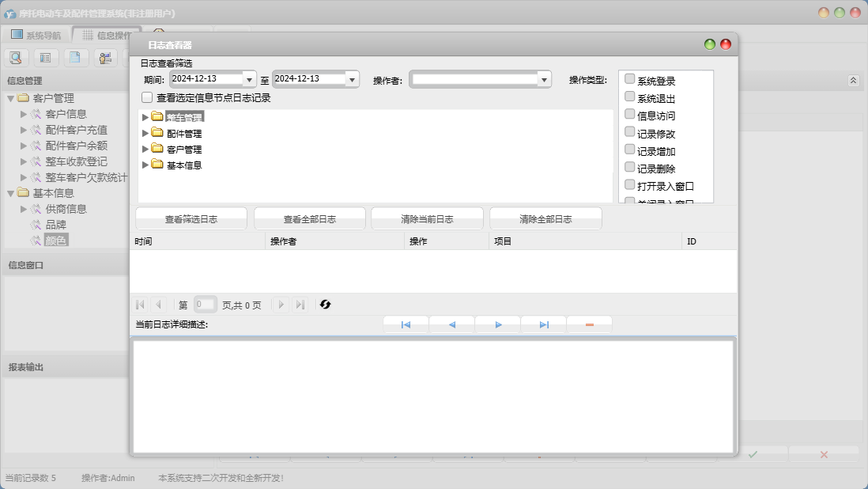Click the document page toolbar icon
The height and width of the screenshot is (489, 868).
(x=75, y=57)
